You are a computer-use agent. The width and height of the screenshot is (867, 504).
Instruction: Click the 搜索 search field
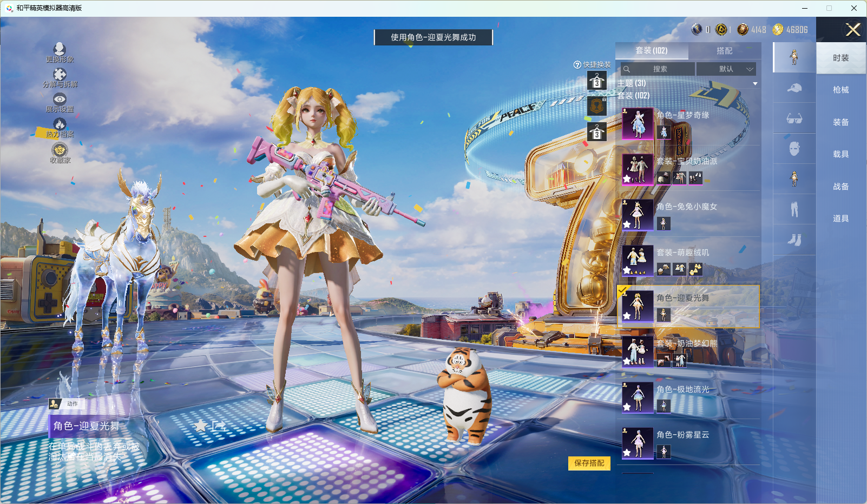click(x=658, y=69)
